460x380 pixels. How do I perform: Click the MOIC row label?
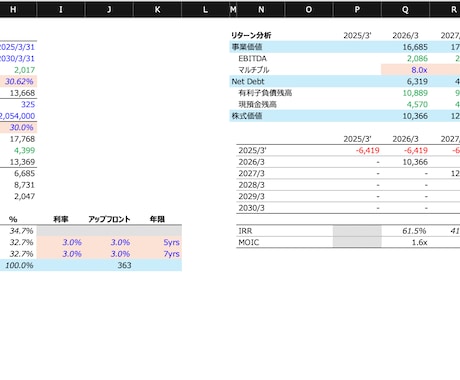[x=248, y=242]
